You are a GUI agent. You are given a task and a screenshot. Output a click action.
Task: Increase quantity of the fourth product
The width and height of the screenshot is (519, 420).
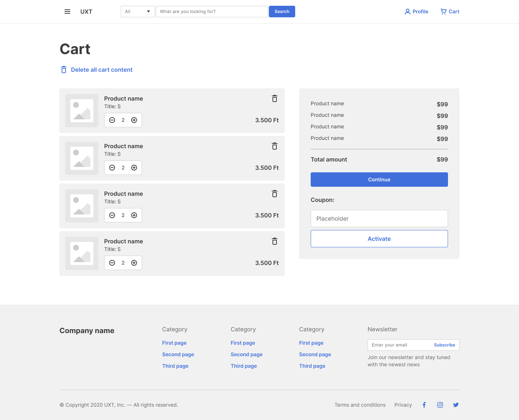pos(134,263)
